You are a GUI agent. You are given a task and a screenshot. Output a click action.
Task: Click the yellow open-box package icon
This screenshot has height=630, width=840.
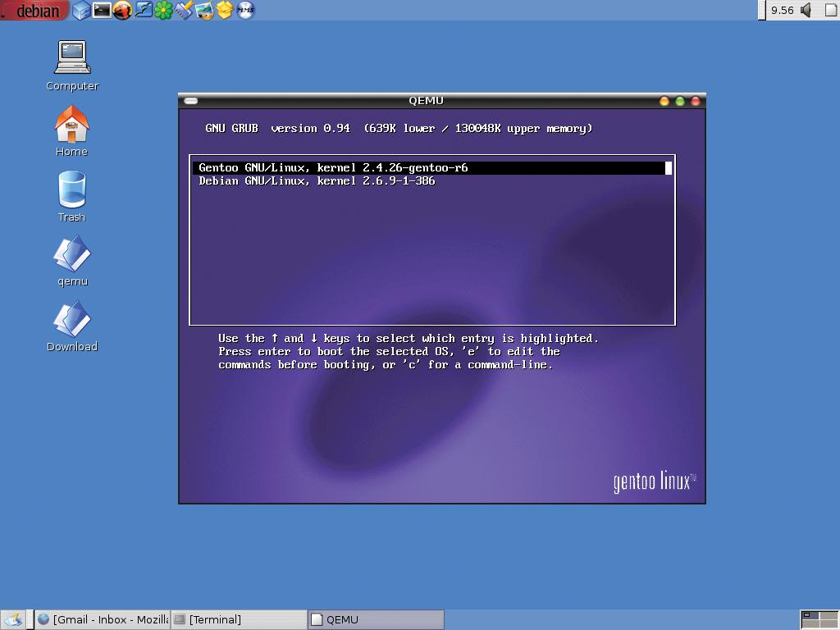point(225,10)
